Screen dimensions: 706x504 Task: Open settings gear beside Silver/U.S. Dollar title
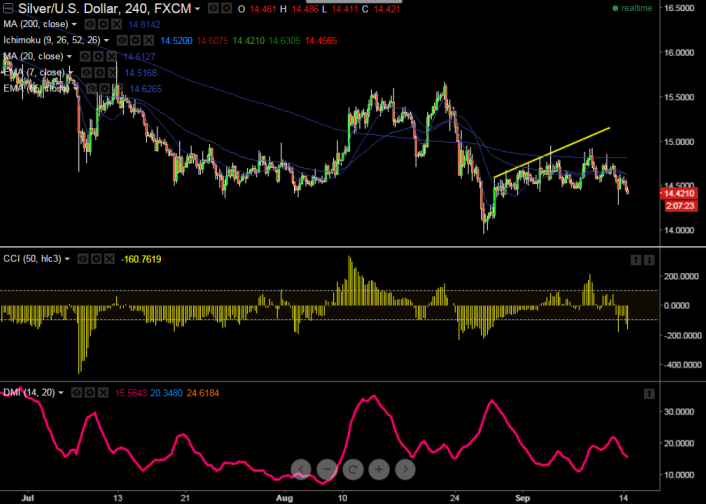227,8
